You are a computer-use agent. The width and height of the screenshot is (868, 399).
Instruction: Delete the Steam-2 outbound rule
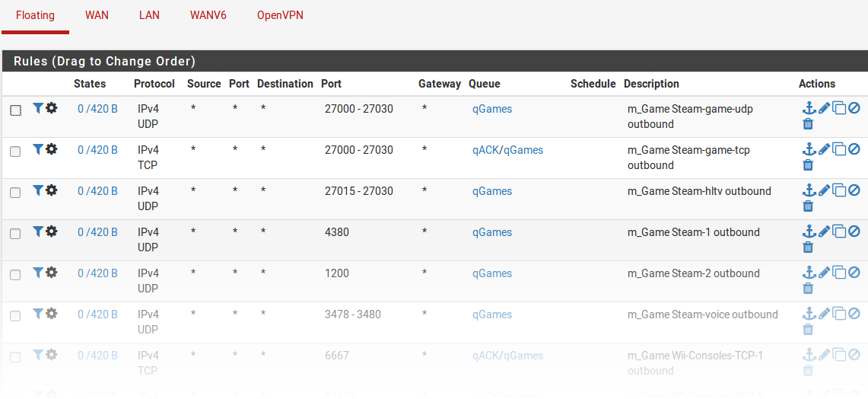coord(808,289)
